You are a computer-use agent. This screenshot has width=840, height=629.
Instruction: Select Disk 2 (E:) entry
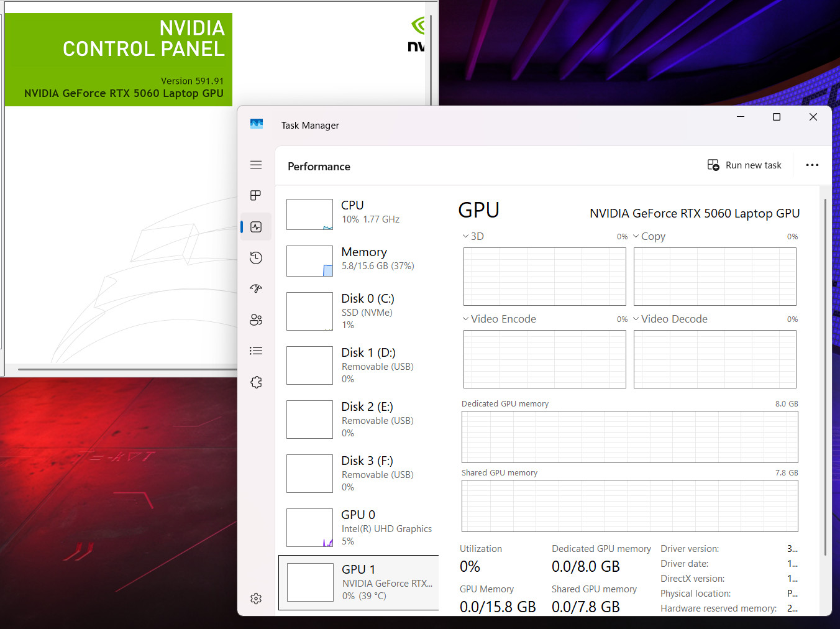click(x=359, y=420)
